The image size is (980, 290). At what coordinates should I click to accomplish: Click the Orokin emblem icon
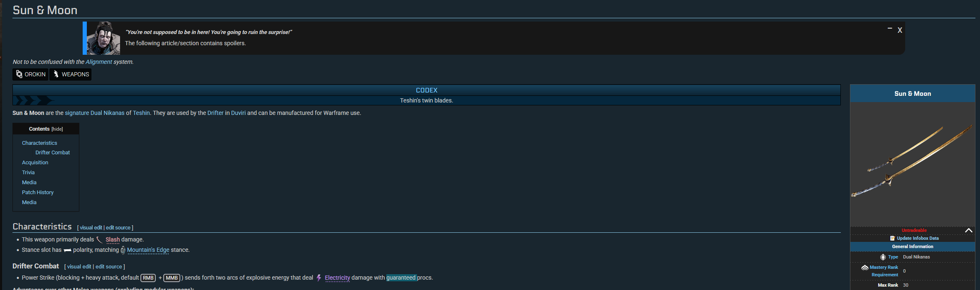tap(19, 74)
